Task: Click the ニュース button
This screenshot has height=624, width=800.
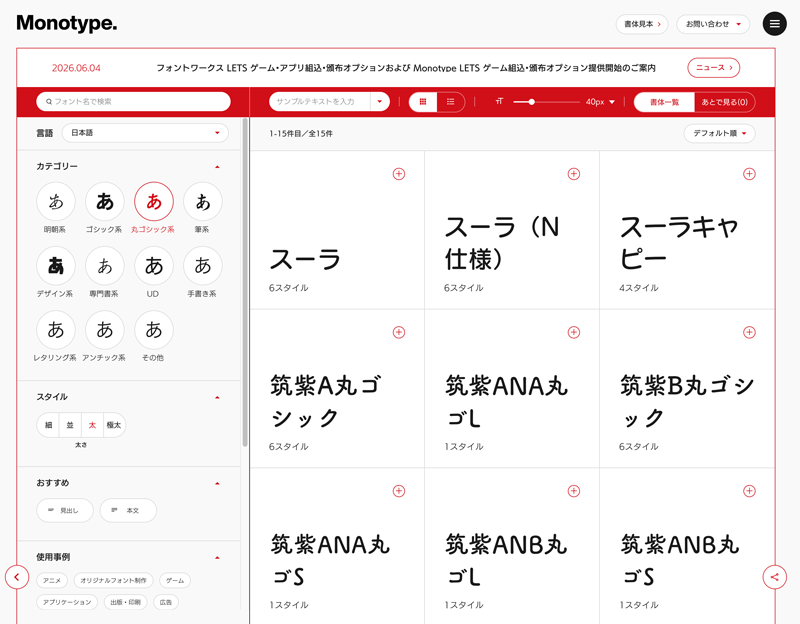Action: click(713, 67)
